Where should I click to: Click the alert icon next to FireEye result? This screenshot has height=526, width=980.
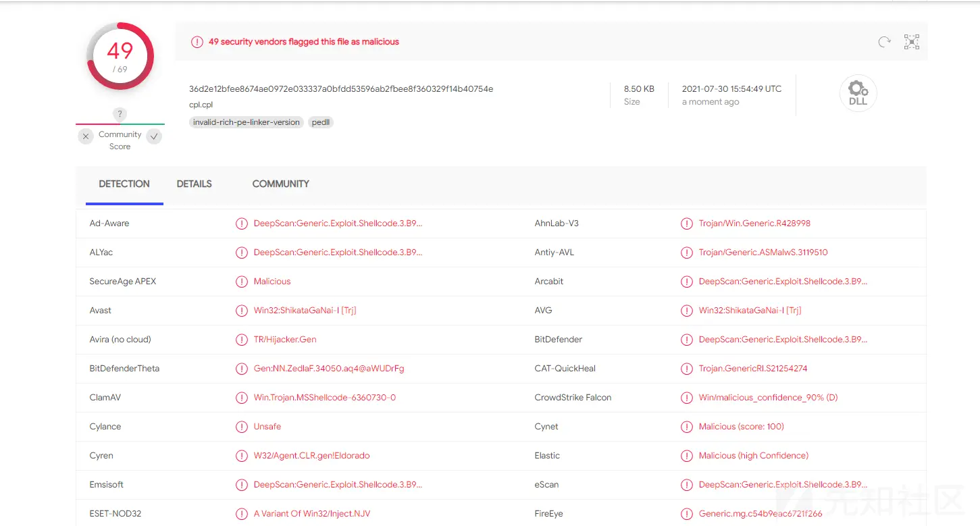[686, 514]
